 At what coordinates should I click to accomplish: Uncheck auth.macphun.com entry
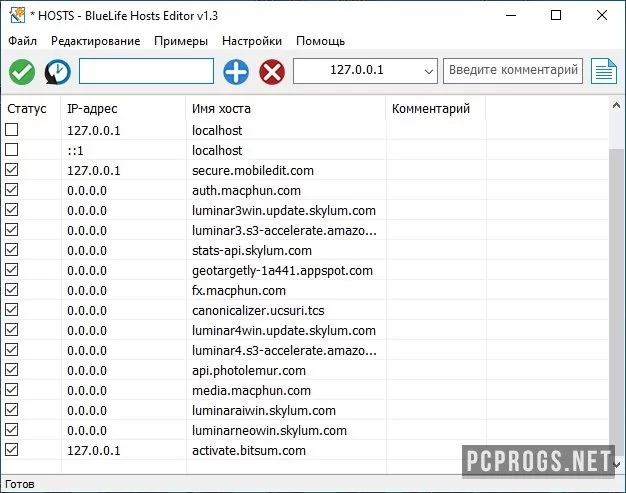pos(12,190)
